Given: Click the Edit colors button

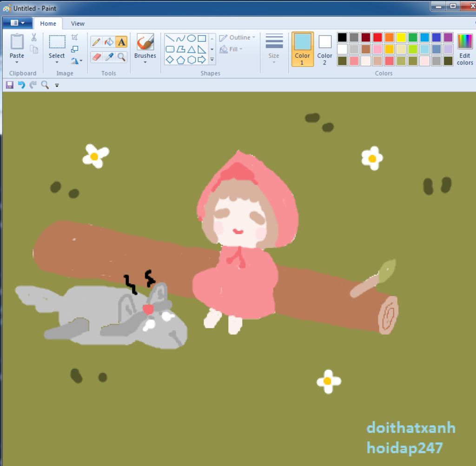Looking at the screenshot, I should [x=465, y=49].
